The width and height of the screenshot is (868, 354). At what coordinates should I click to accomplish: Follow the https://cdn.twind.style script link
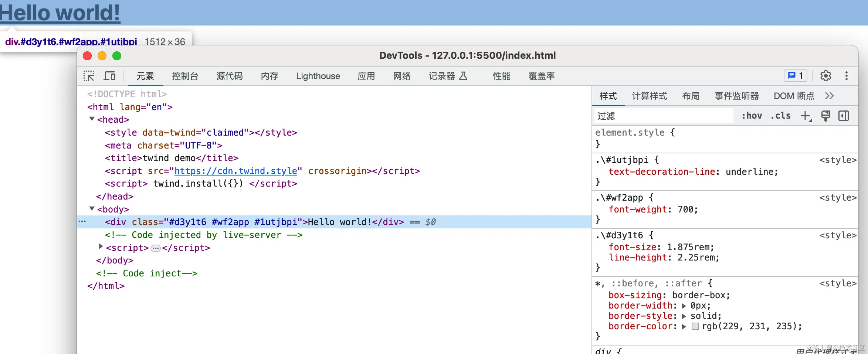click(236, 171)
